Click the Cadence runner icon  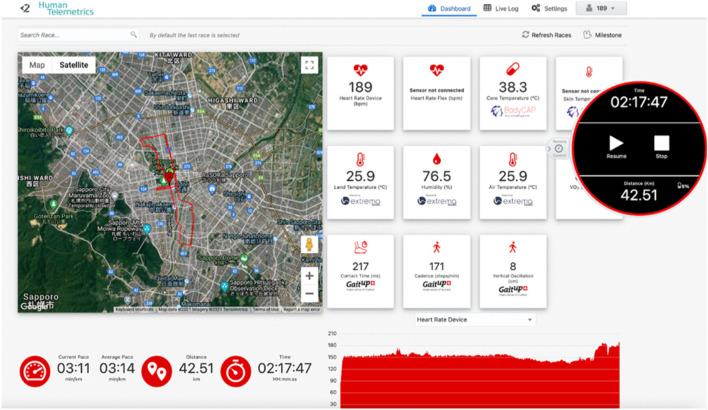pos(436,247)
